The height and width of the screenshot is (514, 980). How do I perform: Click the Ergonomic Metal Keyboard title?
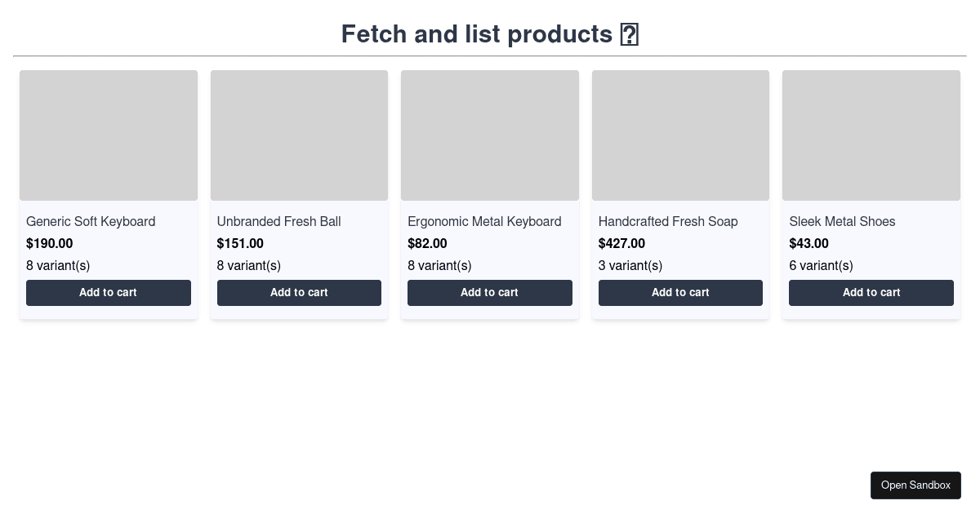click(x=484, y=222)
